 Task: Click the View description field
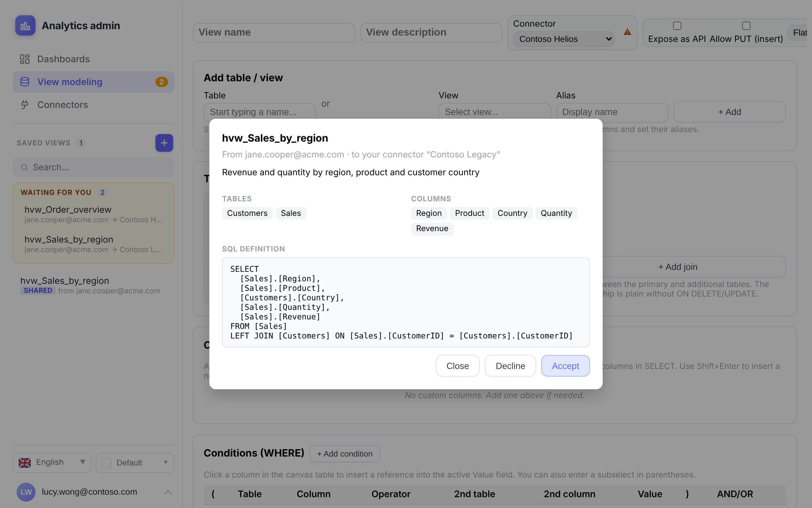tap(431, 33)
